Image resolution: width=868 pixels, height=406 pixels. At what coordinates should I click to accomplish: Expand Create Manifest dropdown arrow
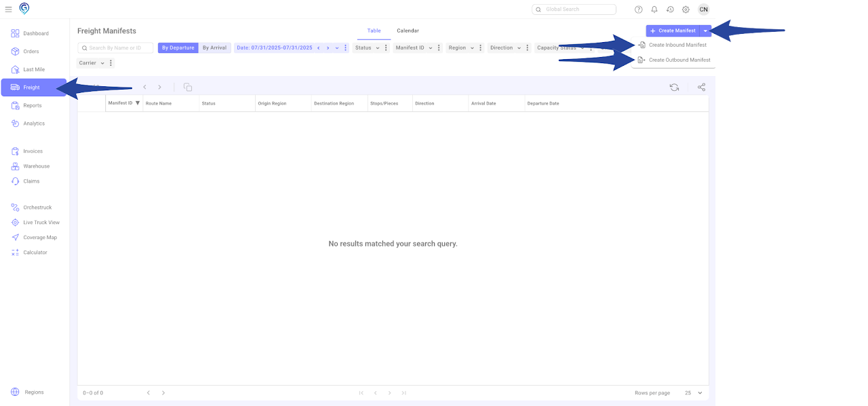tap(705, 31)
